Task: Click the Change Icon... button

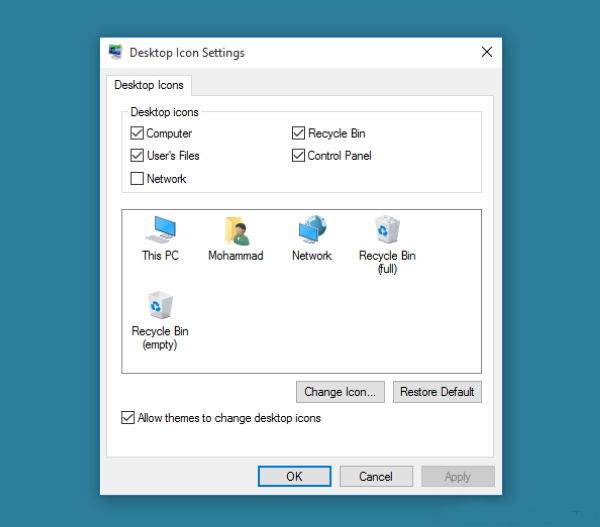Action: click(340, 392)
